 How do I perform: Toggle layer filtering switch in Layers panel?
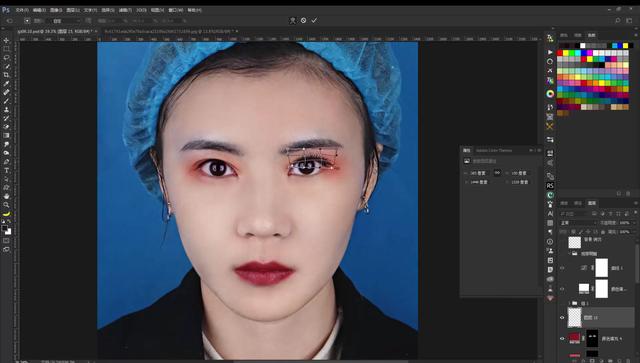pyautogui.click(x=635, y=213)
